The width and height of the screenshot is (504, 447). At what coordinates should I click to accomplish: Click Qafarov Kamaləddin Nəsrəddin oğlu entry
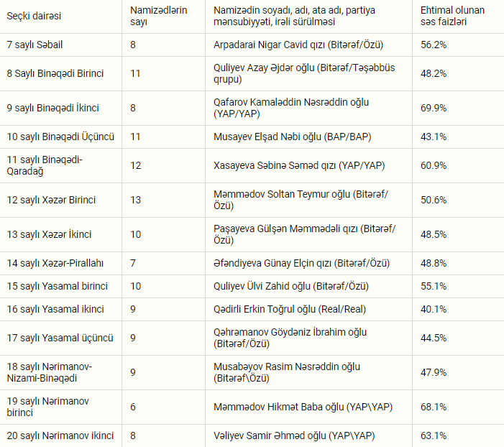[x=291, y=108]
